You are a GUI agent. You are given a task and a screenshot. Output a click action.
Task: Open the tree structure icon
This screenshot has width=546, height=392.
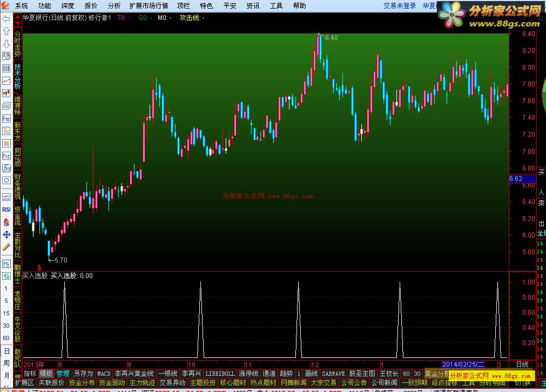tap(6, 131)
